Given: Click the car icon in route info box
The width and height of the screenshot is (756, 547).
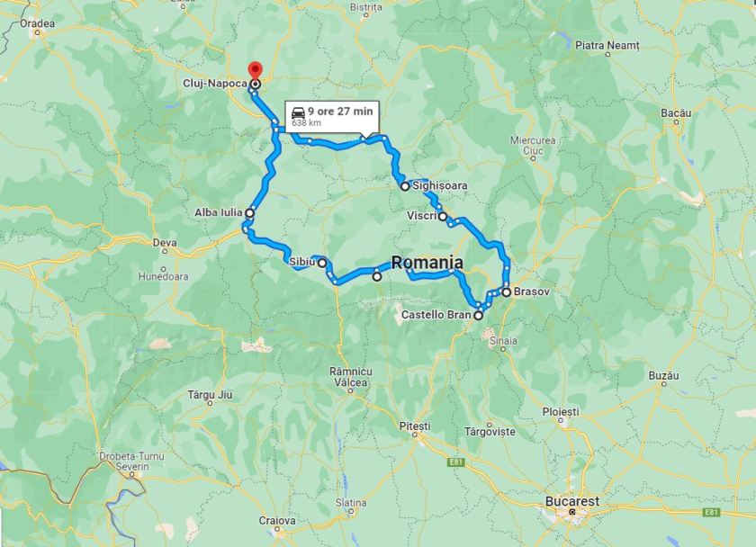Looking at the screenshot, I should pyautogui.click(x=299, y=112).
